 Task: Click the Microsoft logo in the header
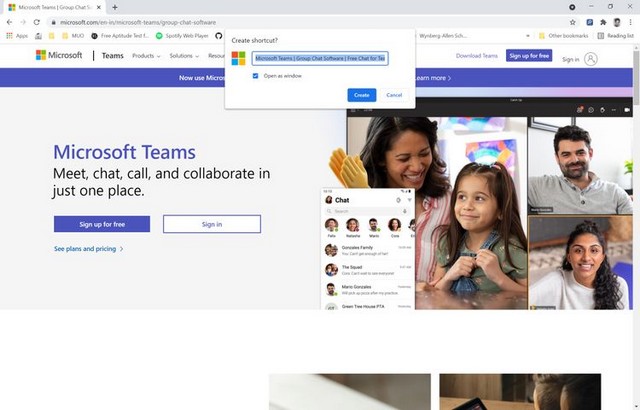tap(59, 55)
